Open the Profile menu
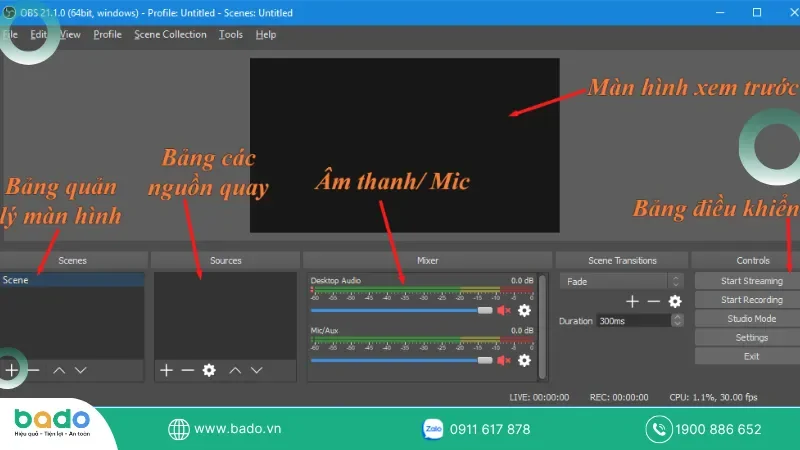This screenshot has width=800, height=450. click(x=107, y=35)
